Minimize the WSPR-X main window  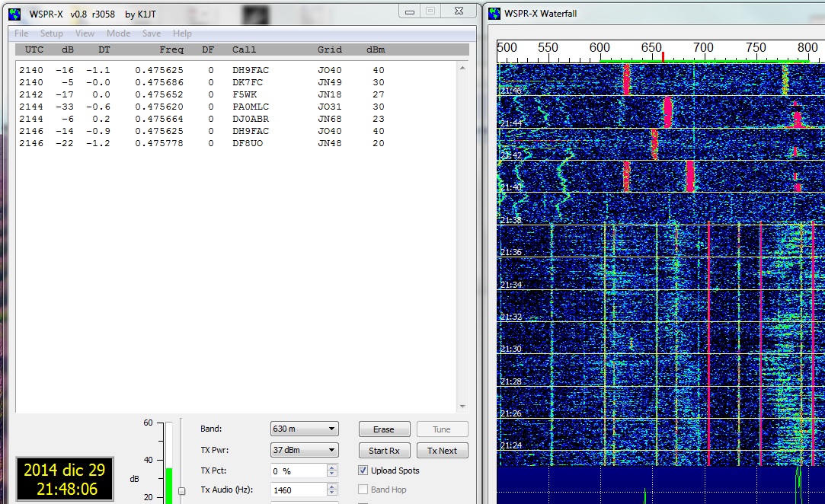pos(410,11)
